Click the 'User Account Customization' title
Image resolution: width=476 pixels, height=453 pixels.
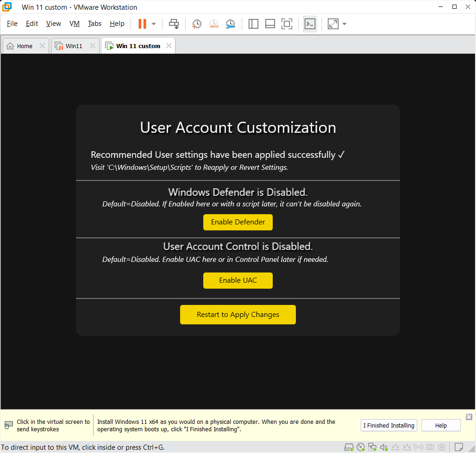[238, 127]
